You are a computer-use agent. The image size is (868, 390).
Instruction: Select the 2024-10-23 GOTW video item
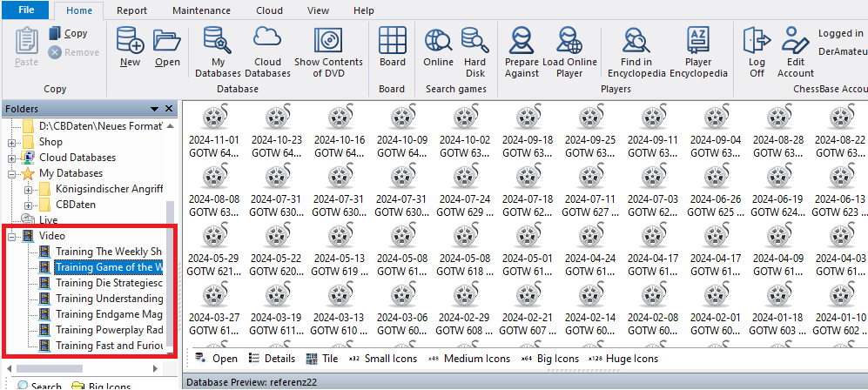coord(276,131)
